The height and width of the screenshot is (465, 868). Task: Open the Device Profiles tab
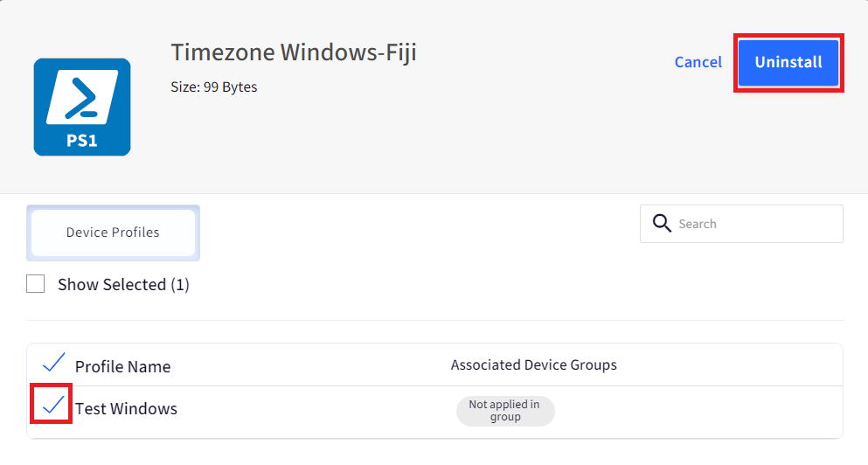coord(113,232)
